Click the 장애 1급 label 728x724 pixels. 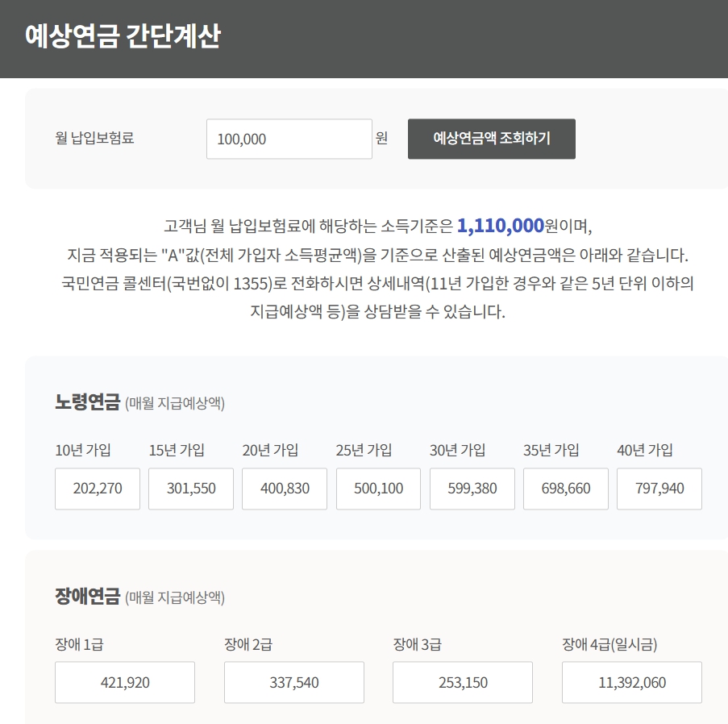pos(79,645)
